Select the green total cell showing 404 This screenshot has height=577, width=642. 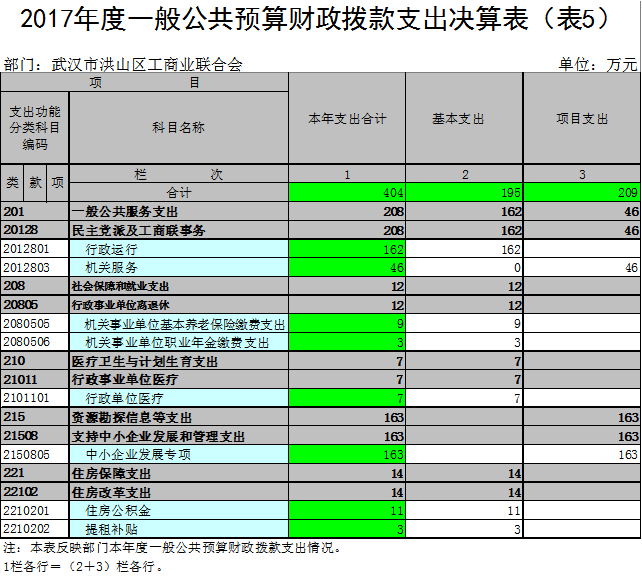(346, 192)
